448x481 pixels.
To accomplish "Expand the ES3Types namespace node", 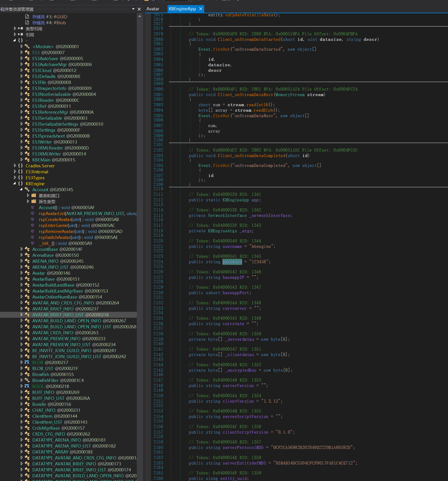I will coord(15,178).
